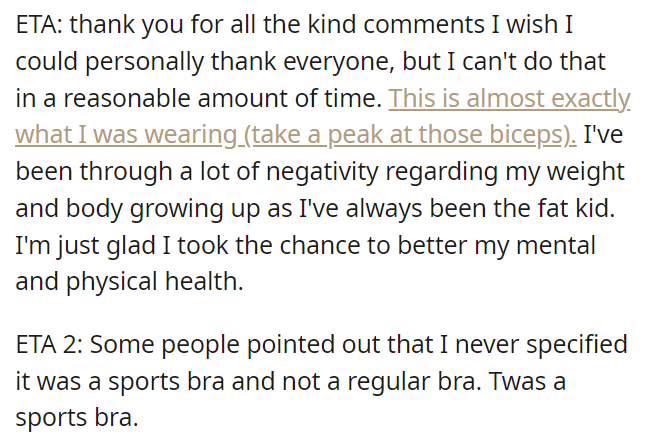The width and height of the screenshot is (645, 443).
Task: Click the word 'growing' in the text
Action: [x=176, y=209]
